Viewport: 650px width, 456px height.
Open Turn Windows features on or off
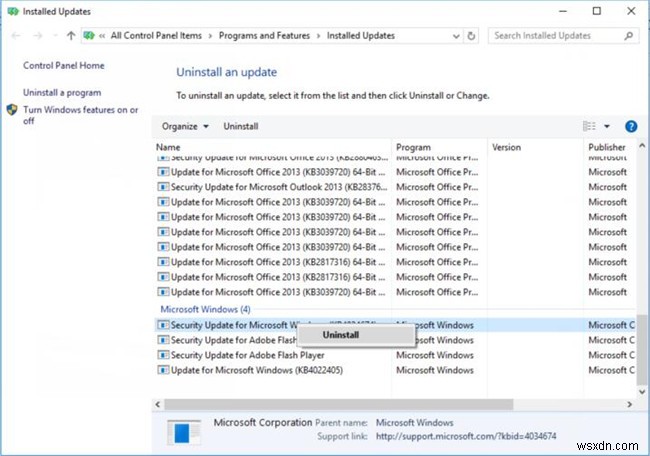pos(81,115)
